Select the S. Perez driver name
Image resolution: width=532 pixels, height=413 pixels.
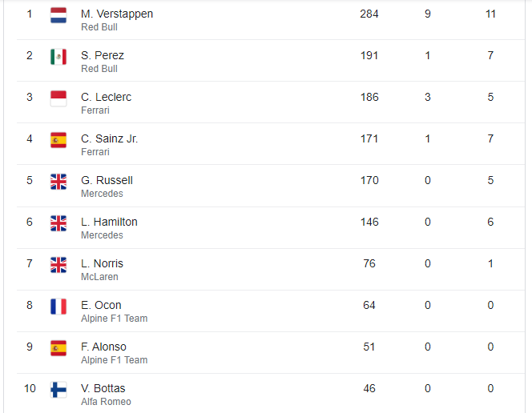[103, 55]
